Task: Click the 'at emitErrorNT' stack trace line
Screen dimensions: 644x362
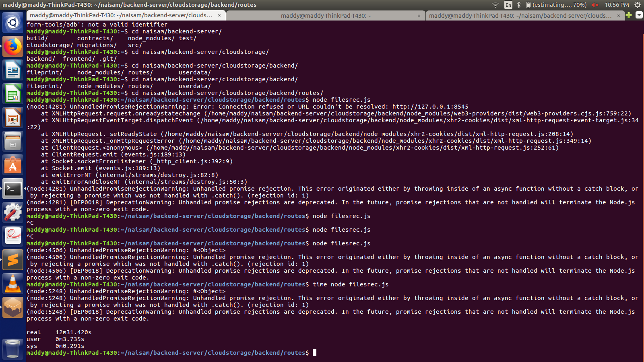Action: tap(130, 175)
